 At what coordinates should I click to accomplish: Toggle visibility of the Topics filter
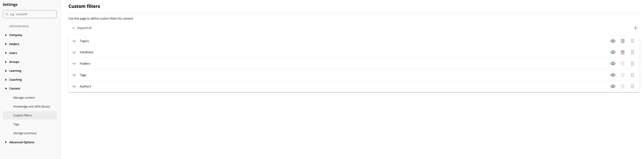pos(613,41)
